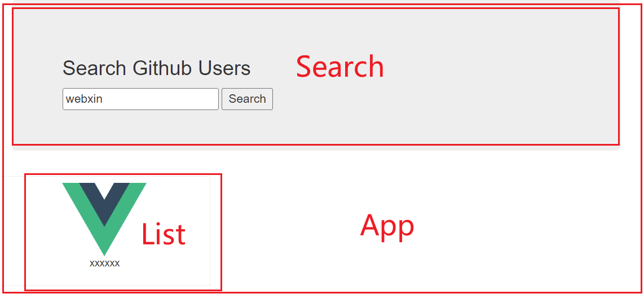Click the red App annotation label
Viewport: 644px width, 298px height.
click(387, 226)
